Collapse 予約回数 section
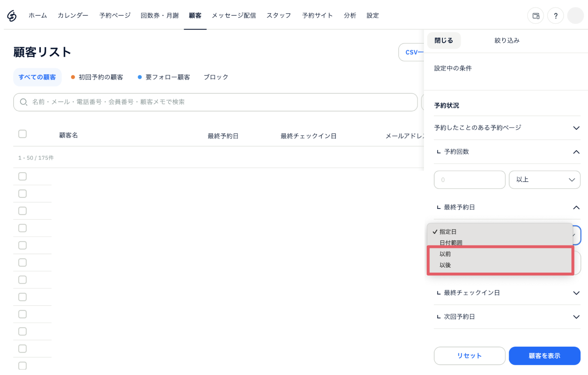Screen dimensions: 588x375 coord(507,152)
